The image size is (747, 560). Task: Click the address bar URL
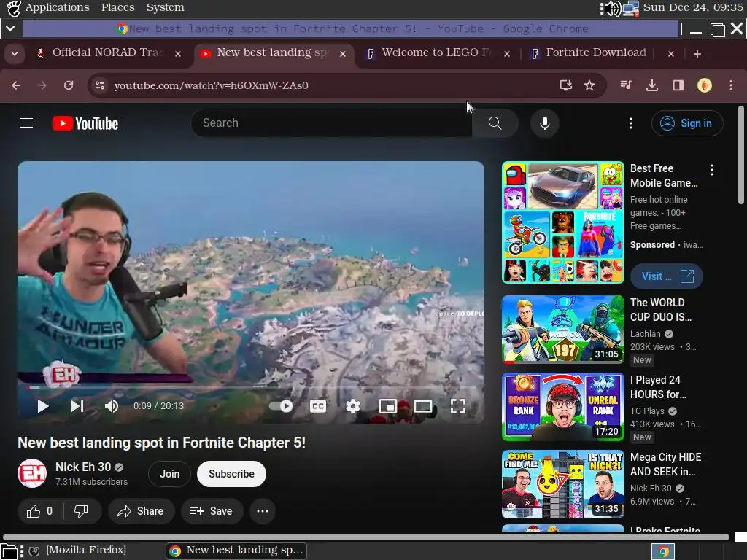point(211,86)
